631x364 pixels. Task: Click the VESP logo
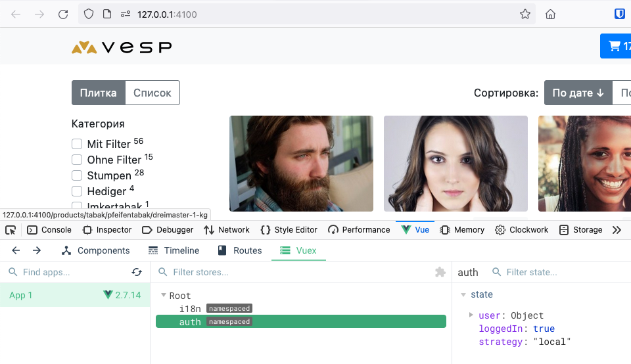tap(122, 47)
